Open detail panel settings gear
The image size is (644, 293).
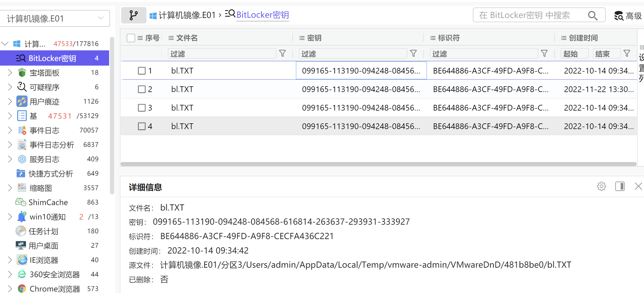click(601, 187)
